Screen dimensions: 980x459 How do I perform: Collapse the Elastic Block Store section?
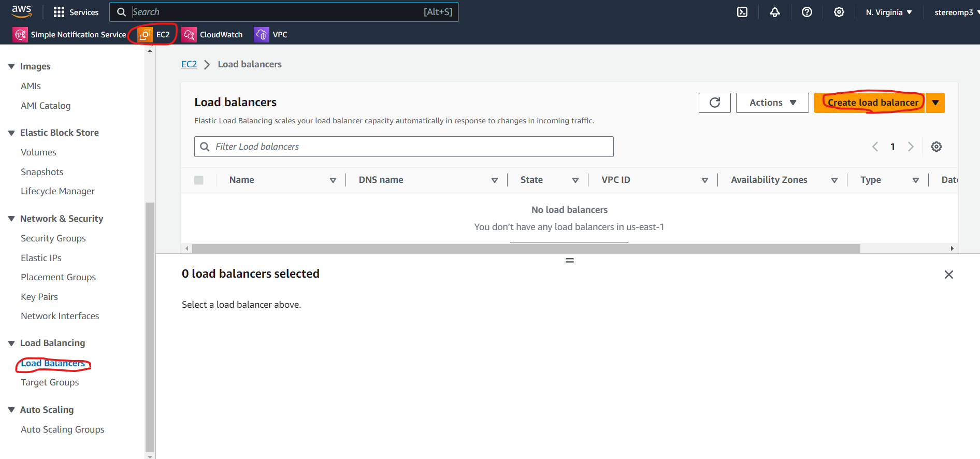coord(11,133)
